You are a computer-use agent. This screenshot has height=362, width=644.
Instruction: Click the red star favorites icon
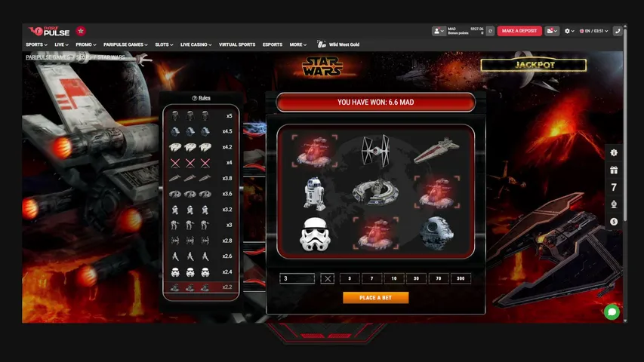pos(81,31)
